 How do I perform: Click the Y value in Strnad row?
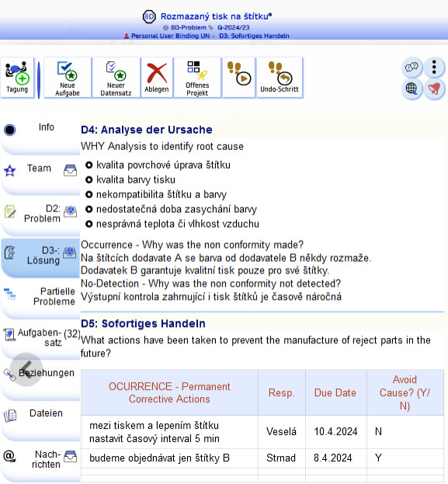pos(379,458)
